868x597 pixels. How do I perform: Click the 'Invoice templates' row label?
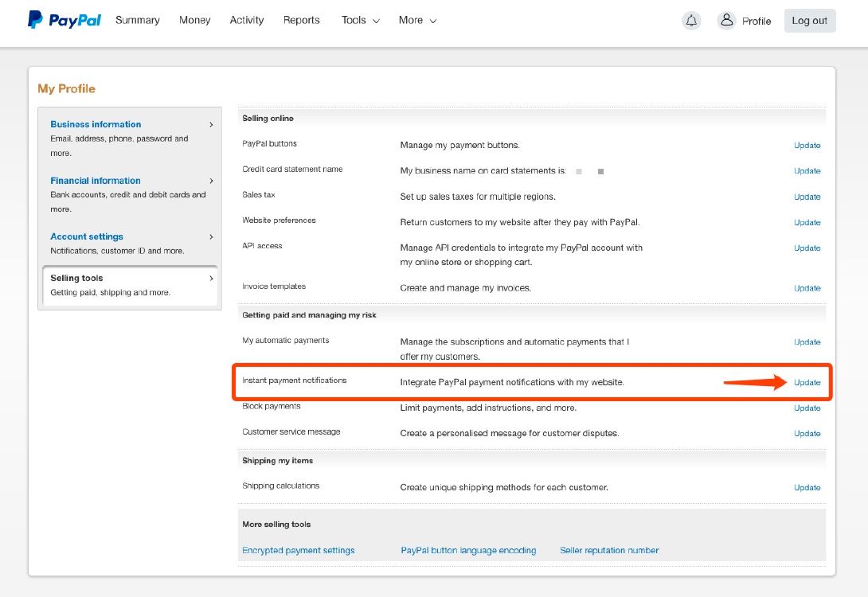(x=274, y=286)
